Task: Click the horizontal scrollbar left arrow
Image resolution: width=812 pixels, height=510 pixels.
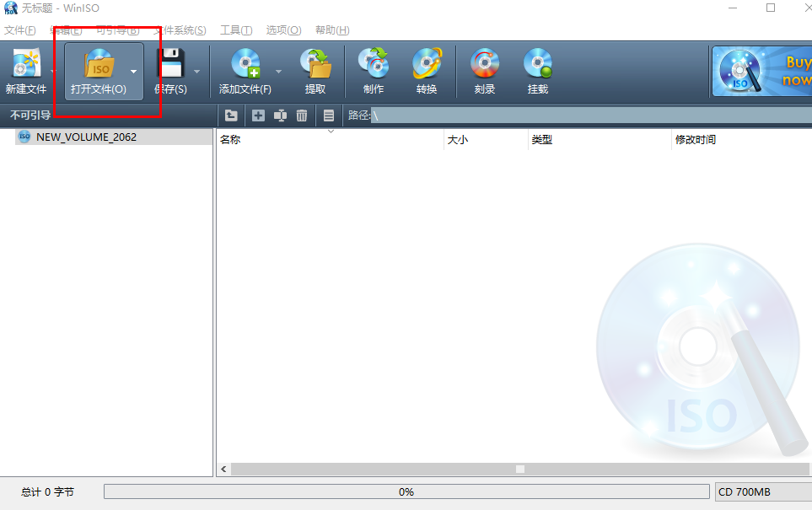Action: tap(223, 469)
